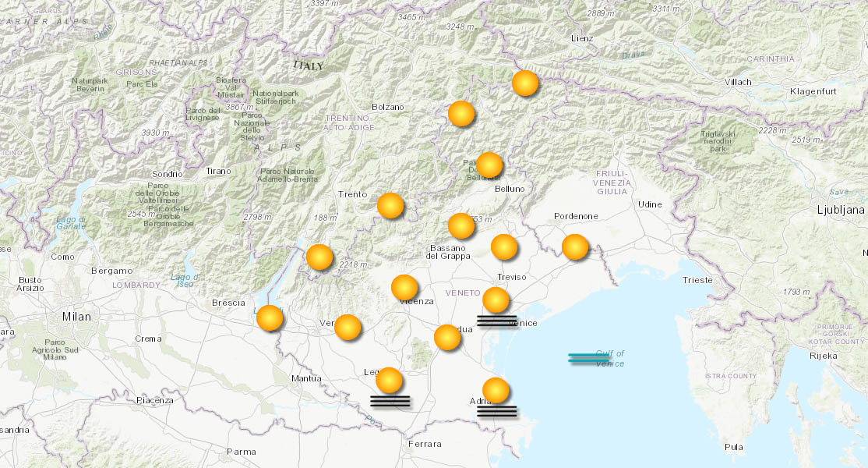Click the orange marker near Treviso
The image size is (868, 468).
(505, 248)
